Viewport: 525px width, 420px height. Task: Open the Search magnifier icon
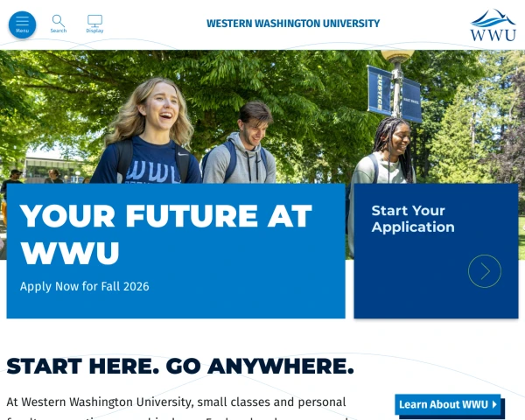coord(59,21)
